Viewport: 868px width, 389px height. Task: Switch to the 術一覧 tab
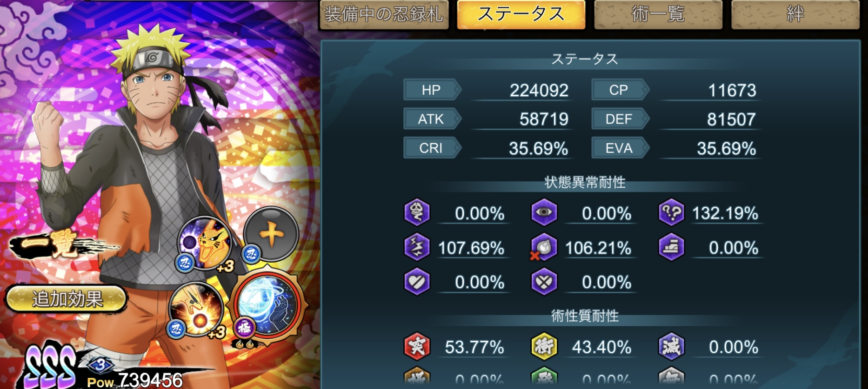(x=658, y=14)
